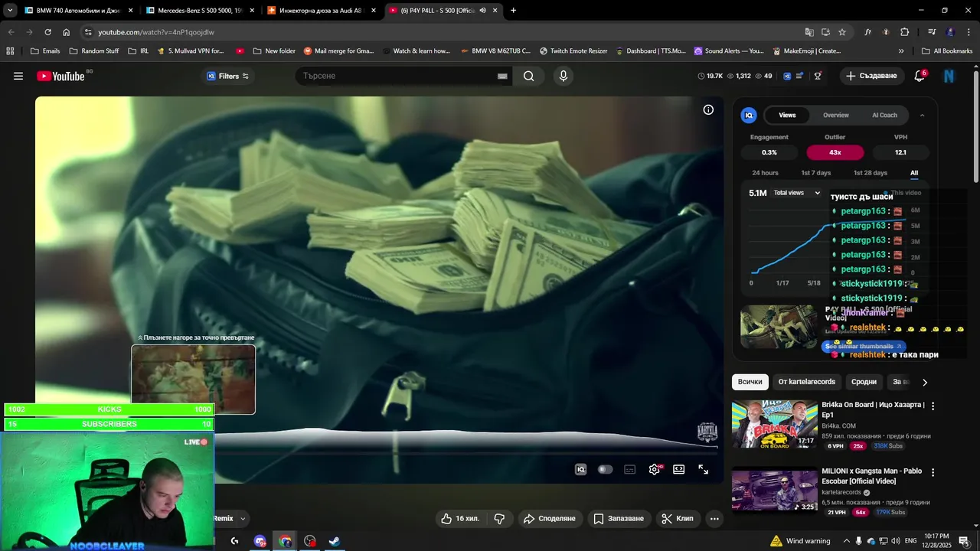The image size is (980, 551).
Task: Select the Сродни chip
Action: (x=864, y=382)
